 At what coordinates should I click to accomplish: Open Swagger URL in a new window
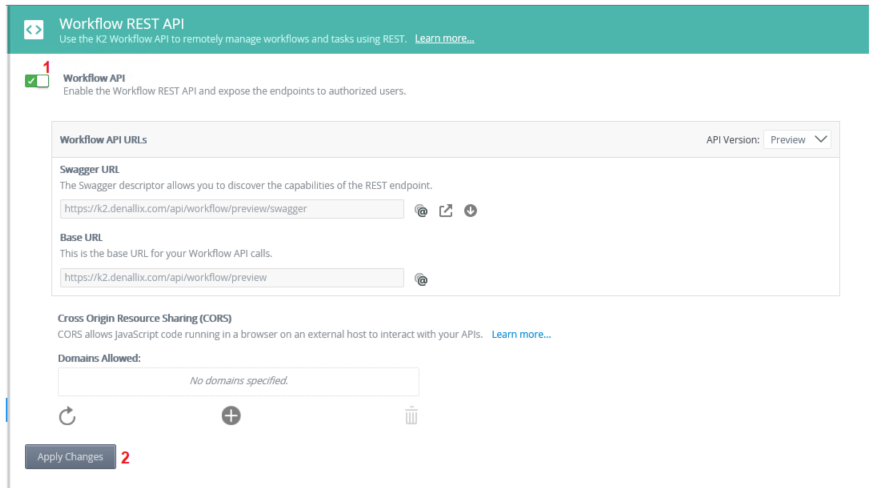pos(446,210)
